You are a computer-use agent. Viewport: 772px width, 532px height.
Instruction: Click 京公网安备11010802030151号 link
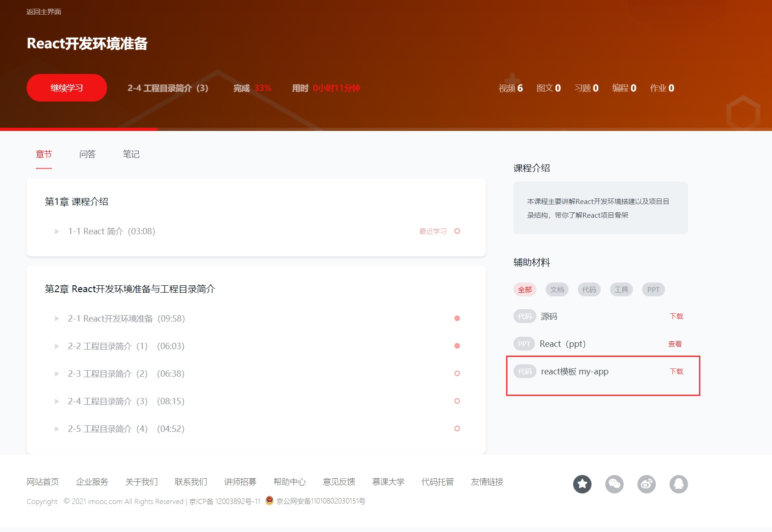[321, 501]
